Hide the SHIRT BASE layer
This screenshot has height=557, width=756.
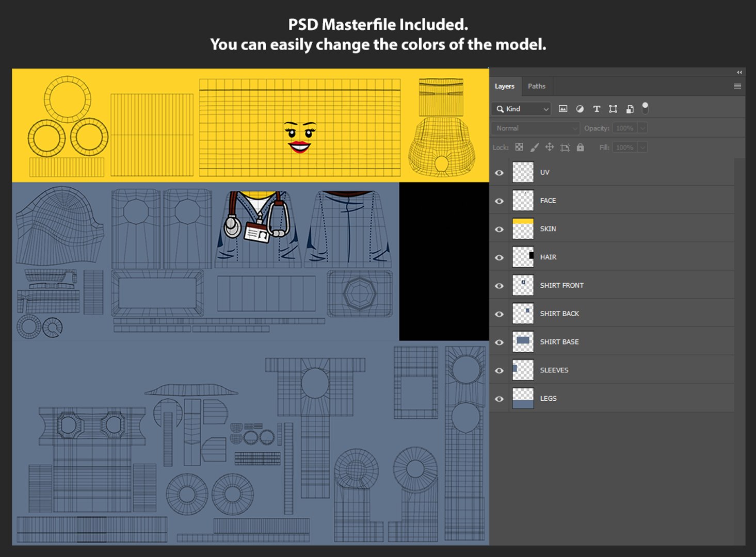(499, 342)
